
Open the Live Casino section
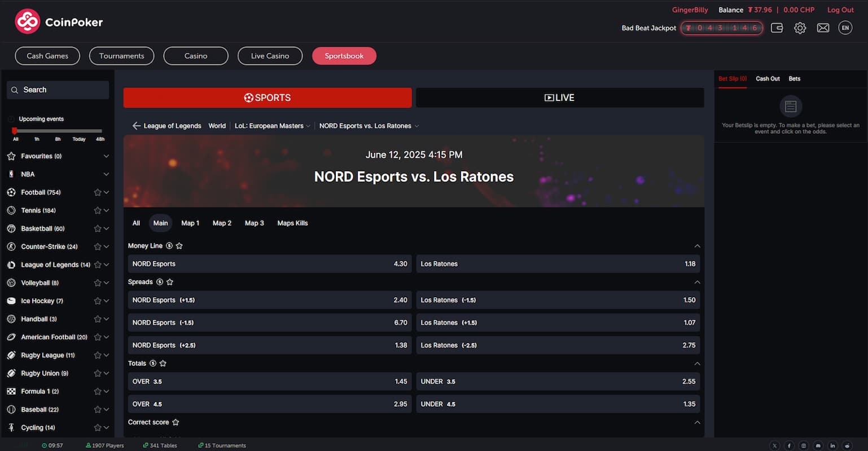(270, 56)
